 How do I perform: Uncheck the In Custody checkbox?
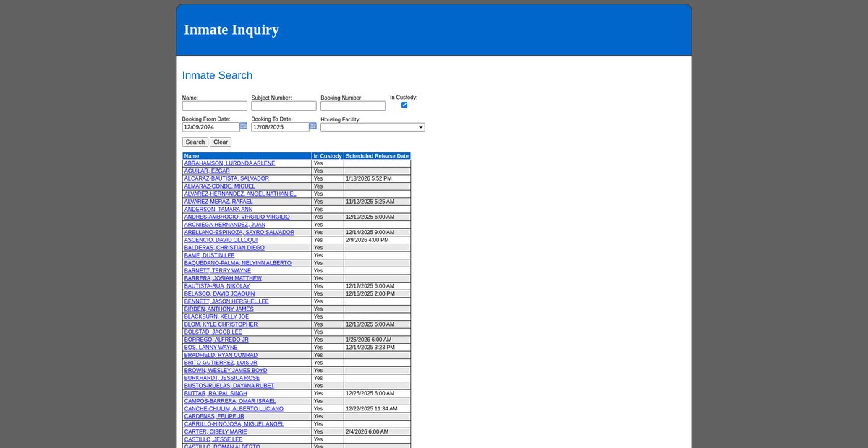click(x=404, y=105)
